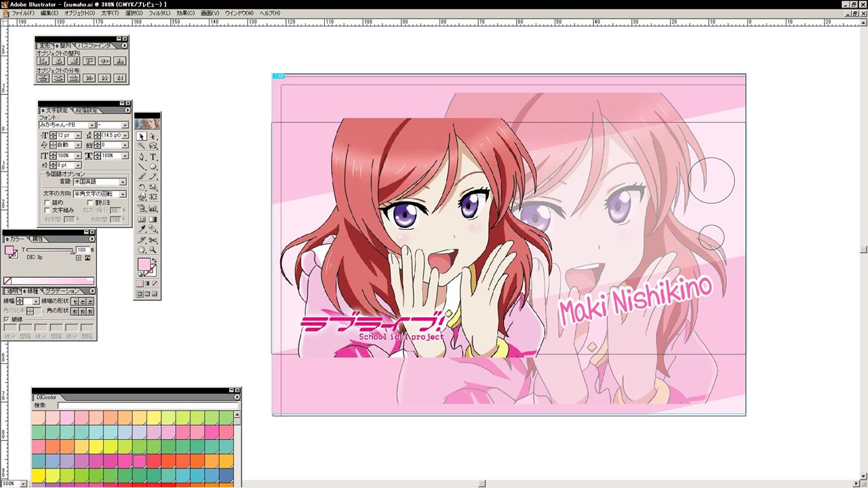This screenshot has height=488, width=868.
Task: Select the black arrow Selection tool
Action: tap(142, 136)
